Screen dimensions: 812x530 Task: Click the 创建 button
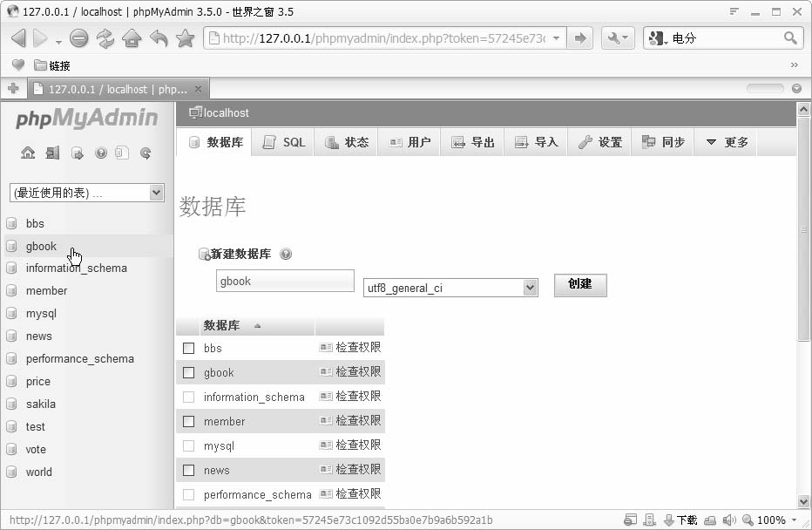point(580,285)
